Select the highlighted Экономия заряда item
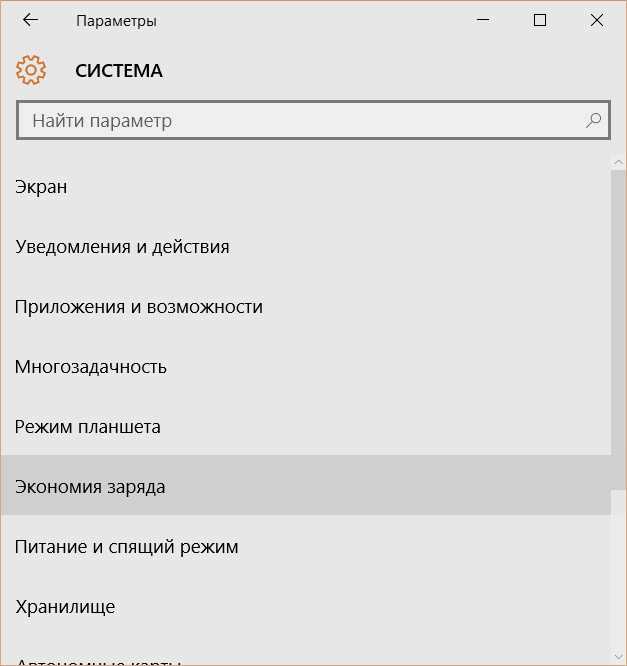Image resolution: width=627 pixels, height=666 pixels. click(x=305, y=486)
